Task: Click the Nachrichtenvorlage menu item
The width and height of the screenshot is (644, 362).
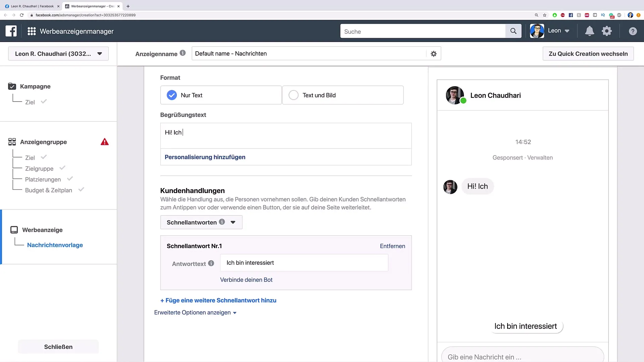Action: point(55,245)
